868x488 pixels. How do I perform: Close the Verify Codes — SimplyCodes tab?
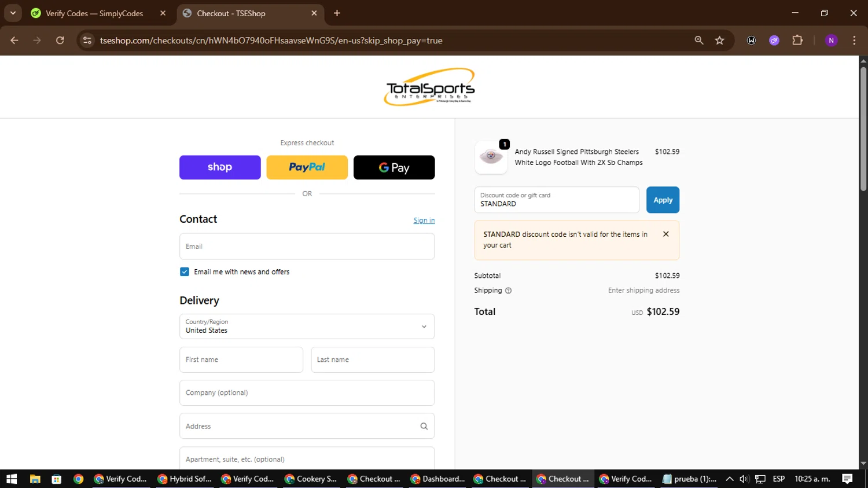click(163, 13)
